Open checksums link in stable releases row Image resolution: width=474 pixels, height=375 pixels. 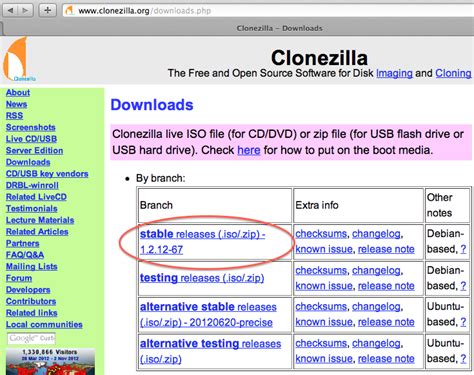point(321,234)
